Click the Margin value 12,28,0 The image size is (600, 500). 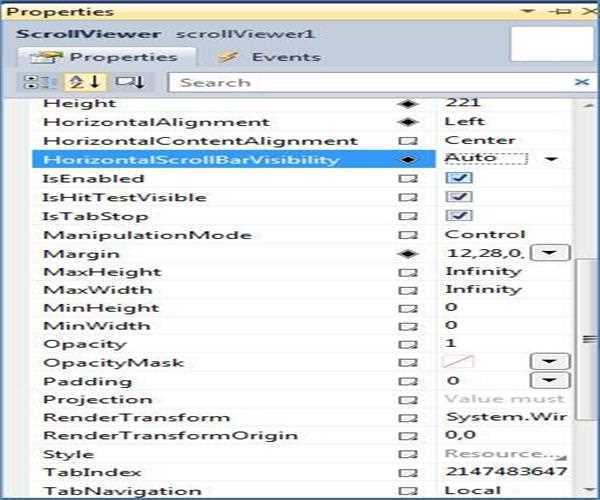[x=485, y=253]
